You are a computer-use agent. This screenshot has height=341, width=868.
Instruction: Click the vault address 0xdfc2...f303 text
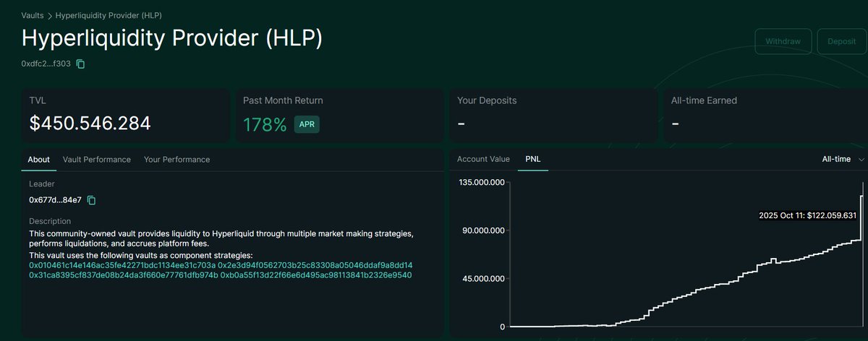pyautogui.click(x=46, y=64)
